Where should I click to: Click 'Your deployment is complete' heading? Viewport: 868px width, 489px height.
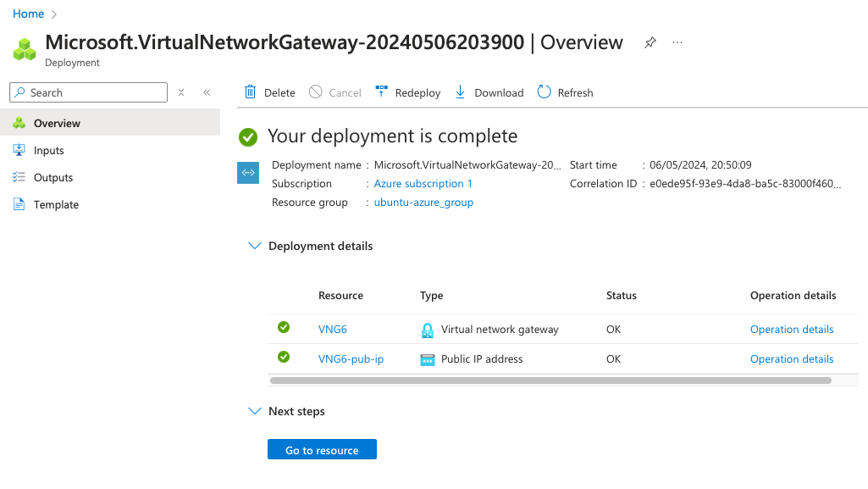click(392, 136)
